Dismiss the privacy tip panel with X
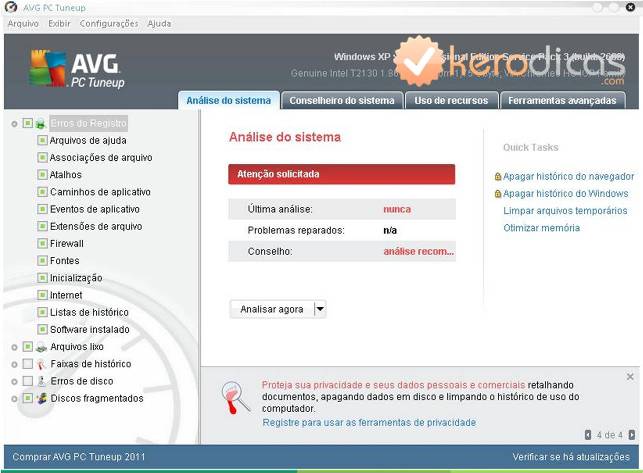Image resolution: width=643 pixels, height=473 pixels. coord(630,376)
